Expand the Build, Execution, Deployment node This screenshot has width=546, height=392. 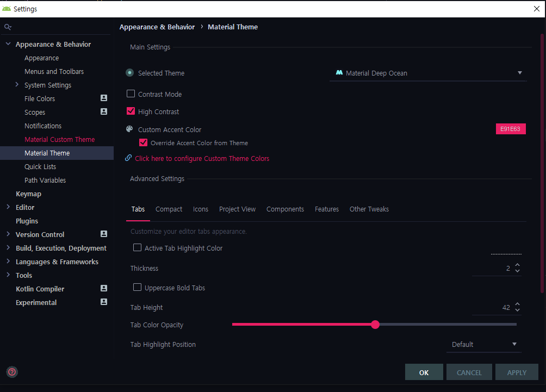[8, 247]
